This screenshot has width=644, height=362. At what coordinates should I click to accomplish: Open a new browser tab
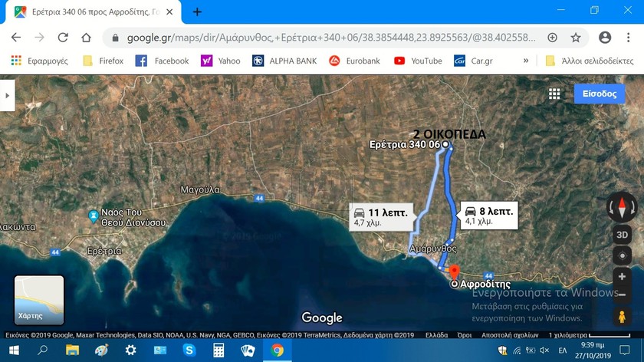click(197, 12)
